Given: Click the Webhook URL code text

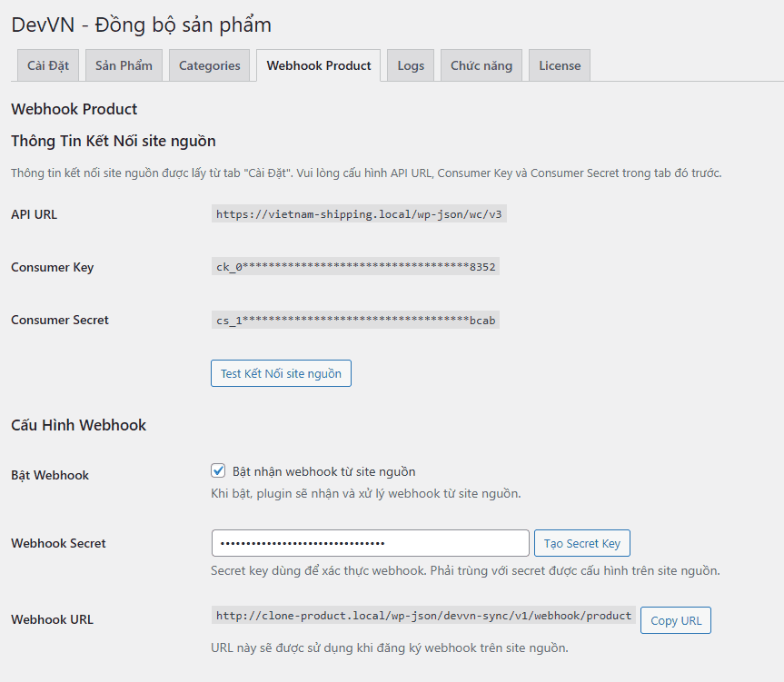Looking at the screenshot, I should pyautogui.click(x=423, y=616).
